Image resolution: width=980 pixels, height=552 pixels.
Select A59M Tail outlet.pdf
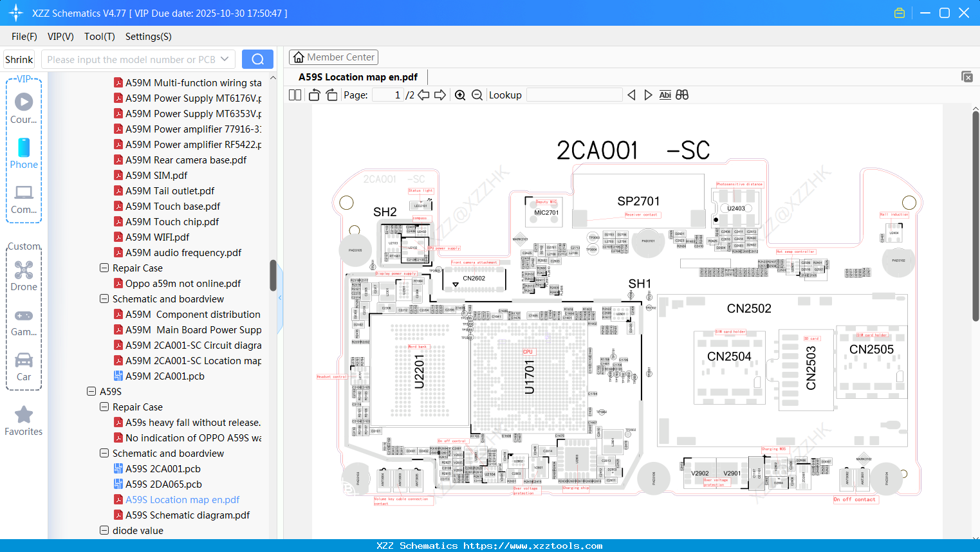pos(170,190)
